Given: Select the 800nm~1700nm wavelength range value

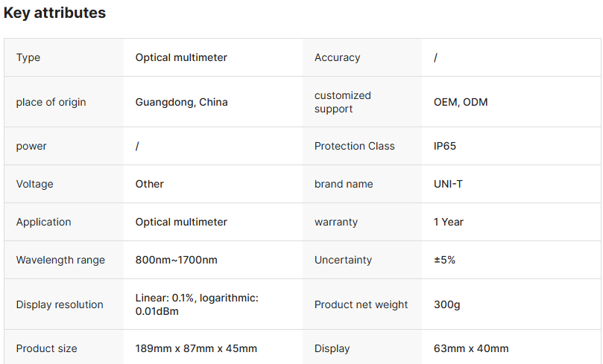Looking at the screenshot, I should coord(176,260).
